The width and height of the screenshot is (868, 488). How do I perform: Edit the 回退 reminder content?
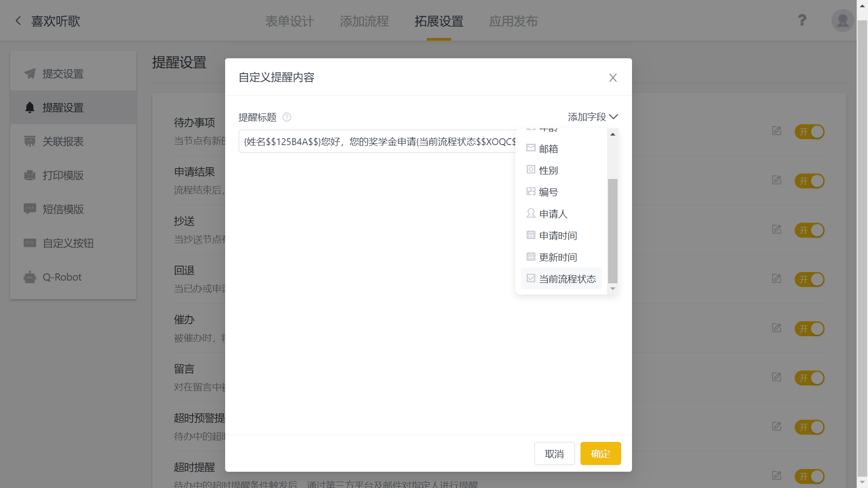coord(777,279)
